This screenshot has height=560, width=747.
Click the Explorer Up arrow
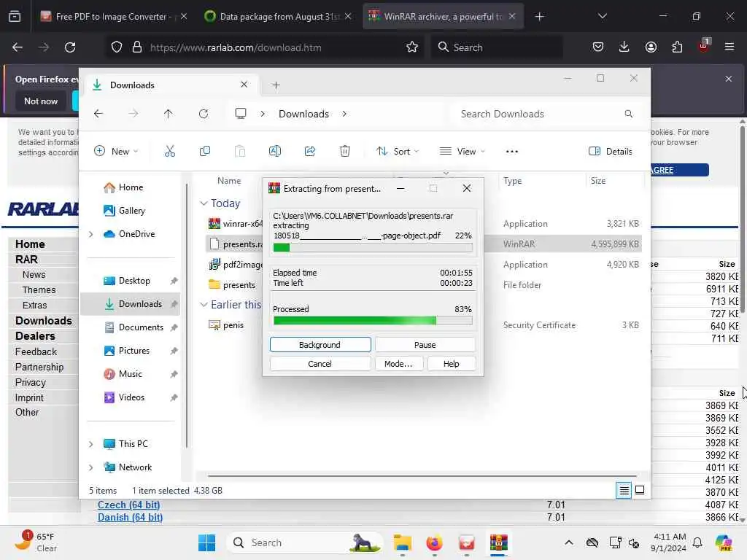coord(169,114)
